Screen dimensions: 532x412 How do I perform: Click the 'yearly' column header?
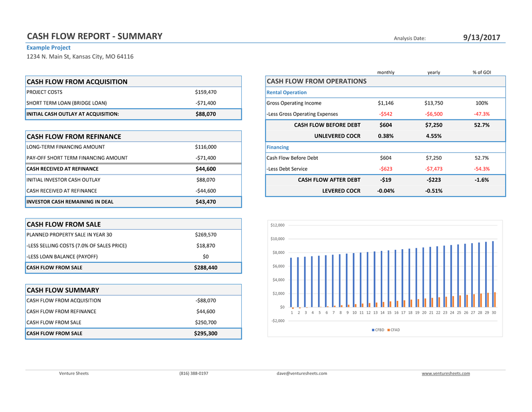point(434,72)
